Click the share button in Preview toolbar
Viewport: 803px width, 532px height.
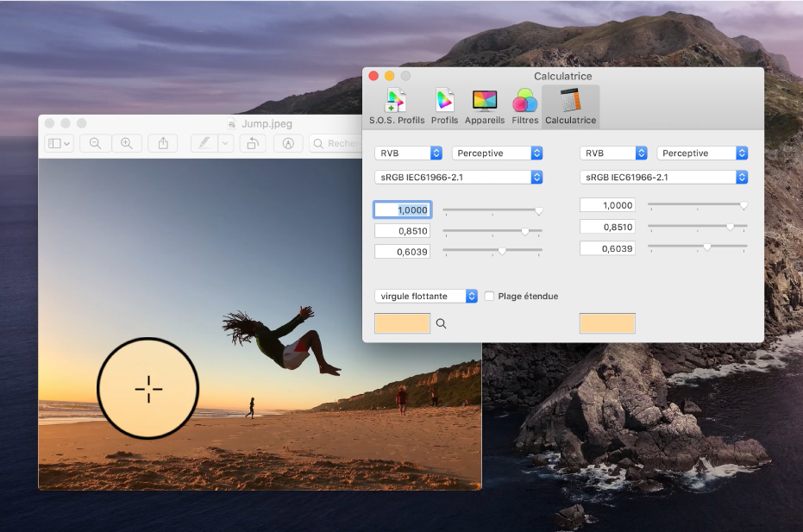tap(164, 144)
